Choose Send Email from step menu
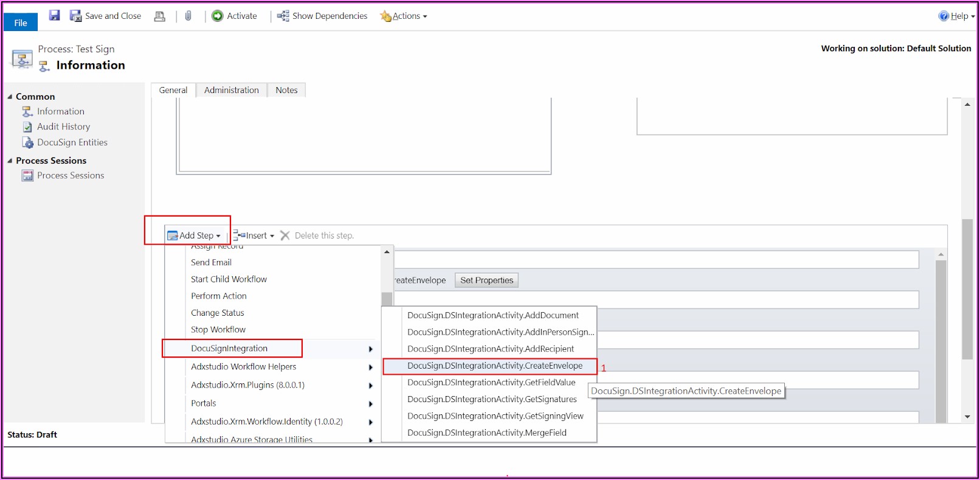980x480 pixels. coord(211,262)
